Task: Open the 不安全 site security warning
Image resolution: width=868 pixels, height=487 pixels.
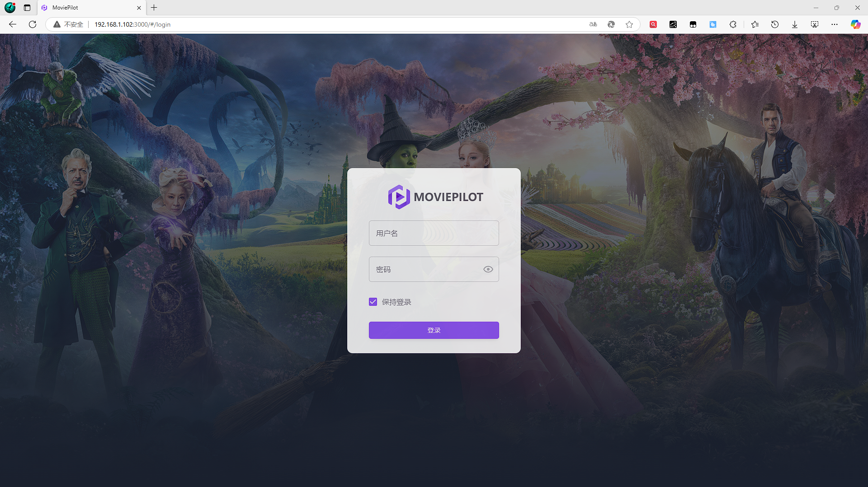Action: pos(68,24)
